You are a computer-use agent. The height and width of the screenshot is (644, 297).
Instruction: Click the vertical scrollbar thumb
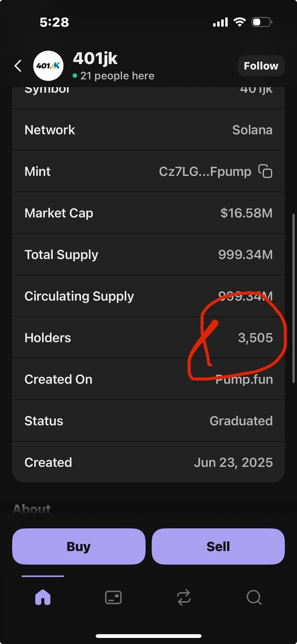[x=293, y=297]
